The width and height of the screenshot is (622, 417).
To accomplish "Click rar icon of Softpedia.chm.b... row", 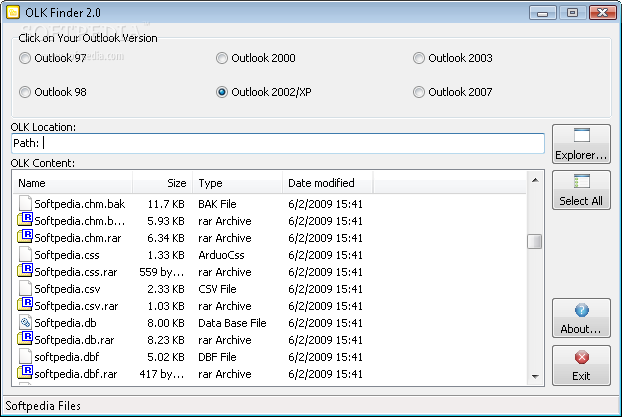I will pos(25,219).
